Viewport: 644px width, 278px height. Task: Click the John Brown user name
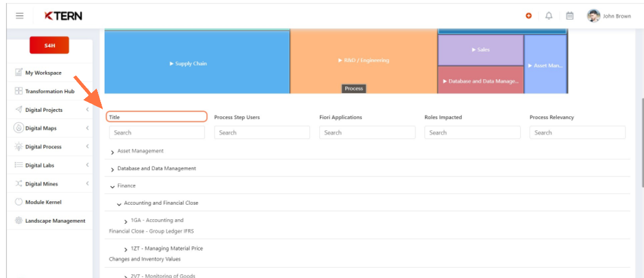[617, 16]
